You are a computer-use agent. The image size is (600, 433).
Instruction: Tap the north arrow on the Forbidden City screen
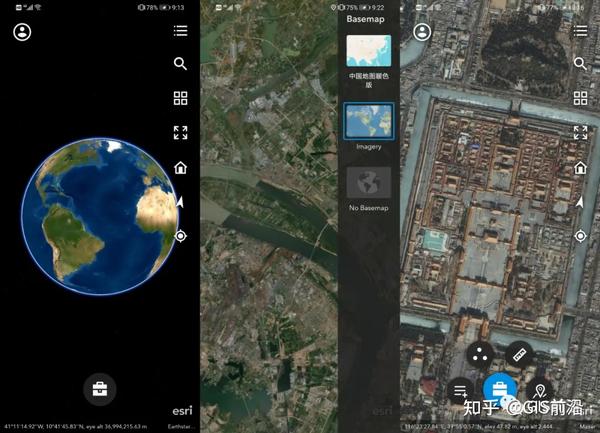(x=580, y=202)
